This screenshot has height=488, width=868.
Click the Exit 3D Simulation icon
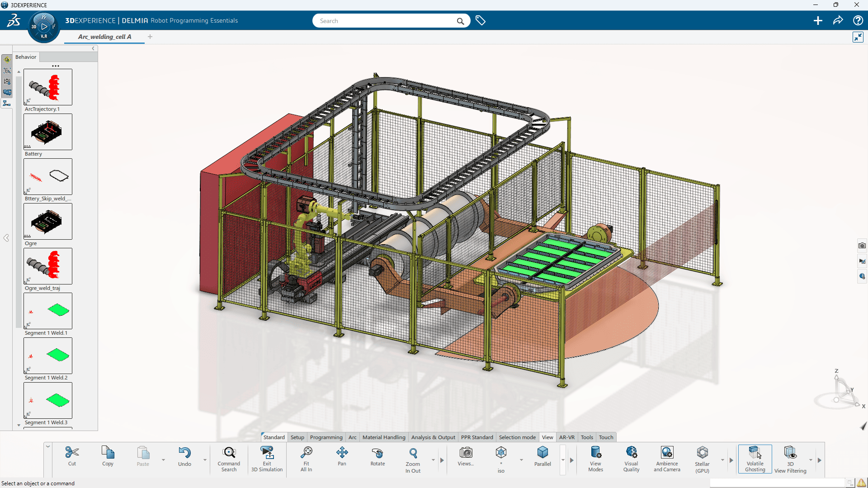(267, 453)
